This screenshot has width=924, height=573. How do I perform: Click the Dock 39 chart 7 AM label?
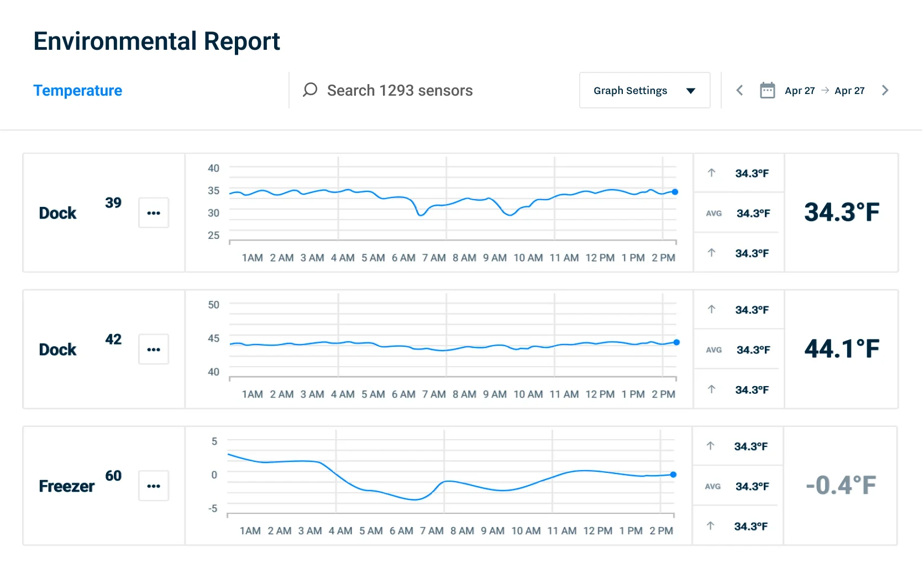[x=434, y=258]
